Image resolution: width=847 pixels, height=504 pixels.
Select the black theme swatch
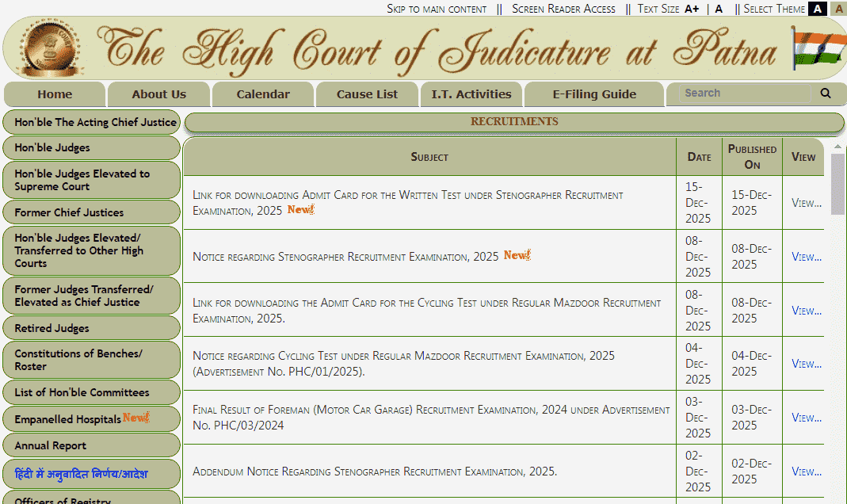[x=817, y=8]
